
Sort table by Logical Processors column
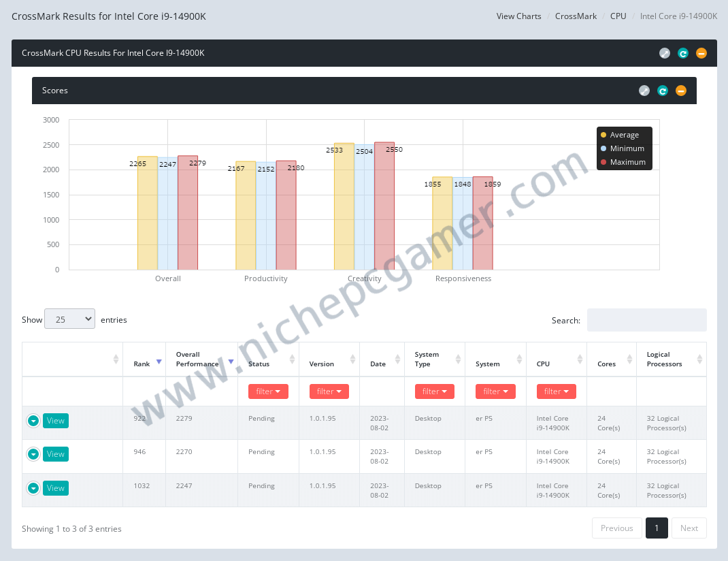click(x=672, y=359)
